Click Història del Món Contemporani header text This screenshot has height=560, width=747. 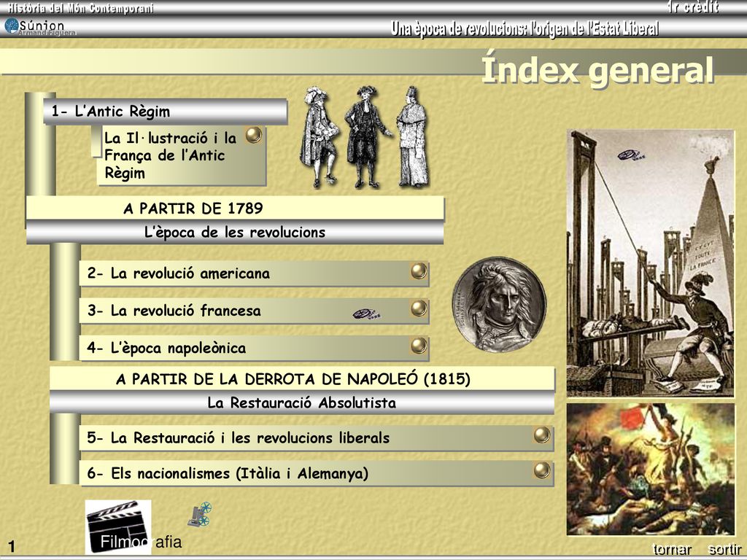[x=80, y=7]
